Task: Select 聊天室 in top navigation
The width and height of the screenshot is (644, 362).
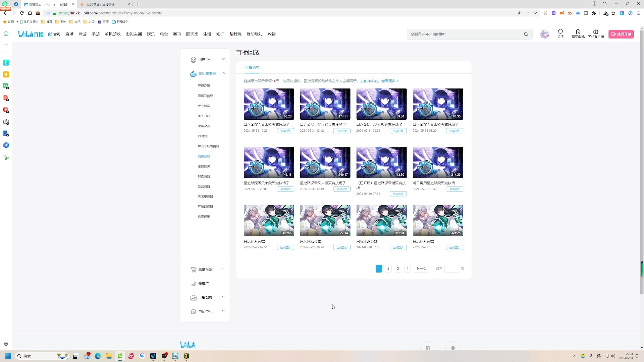Action: (x=192, y=34)
